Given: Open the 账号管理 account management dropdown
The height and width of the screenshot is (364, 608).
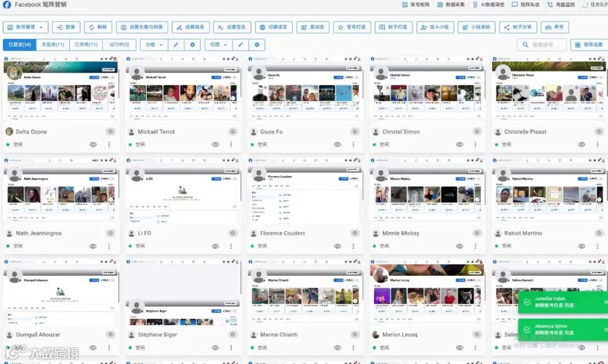Looking at the screenshot, I should (25, 27).
